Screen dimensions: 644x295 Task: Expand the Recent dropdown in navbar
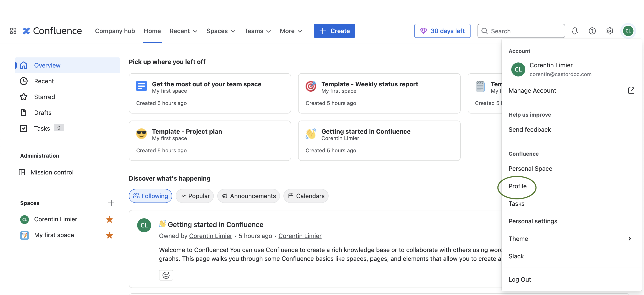click(x=184, y=31)
